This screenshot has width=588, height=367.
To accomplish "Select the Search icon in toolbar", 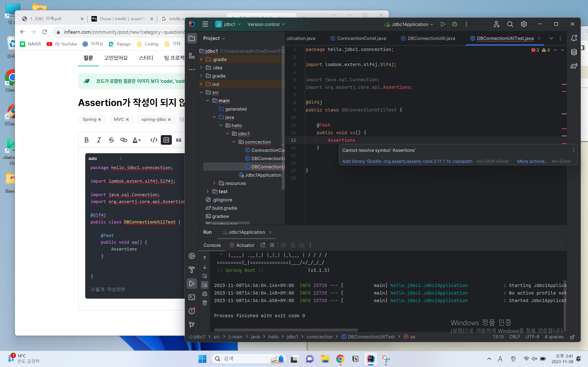I will 510,24.
